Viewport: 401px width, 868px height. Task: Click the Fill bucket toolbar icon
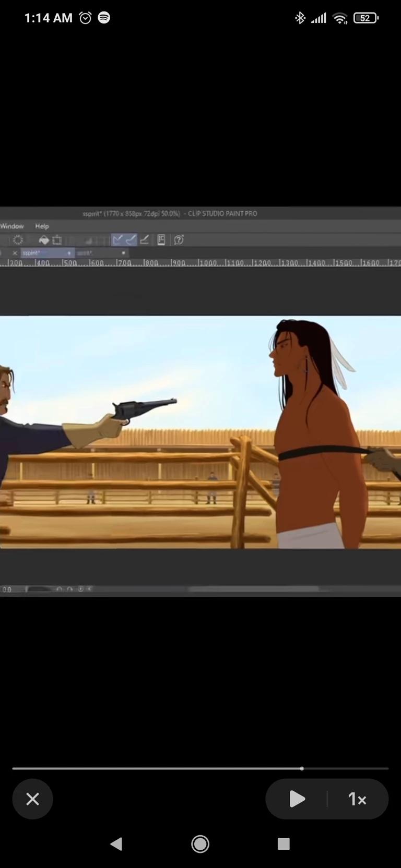click(44, 239)
